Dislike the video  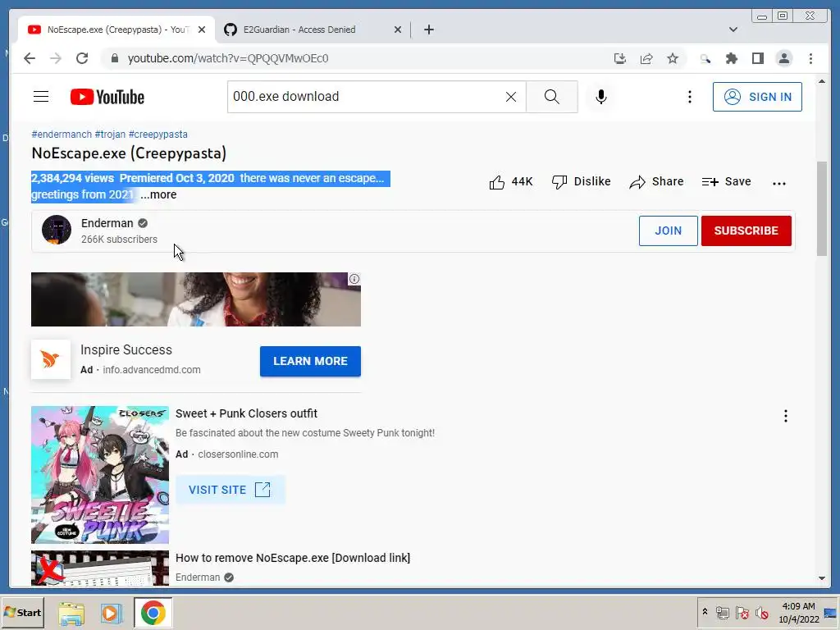[x=582, y=182]
